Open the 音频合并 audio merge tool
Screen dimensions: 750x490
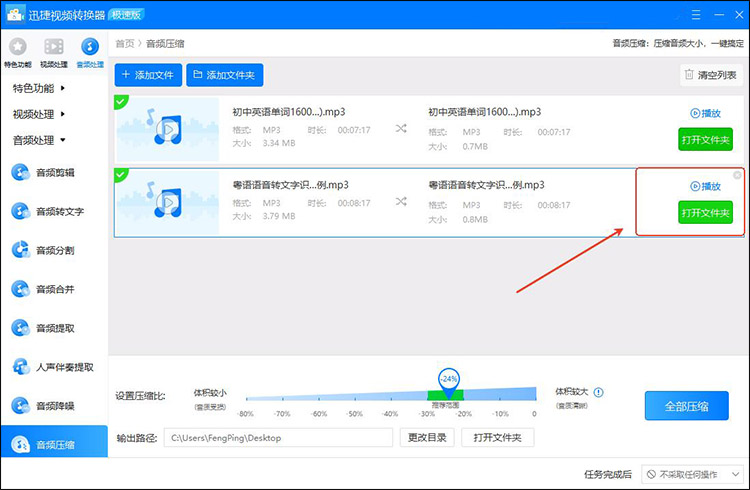(x=54, y=289)
